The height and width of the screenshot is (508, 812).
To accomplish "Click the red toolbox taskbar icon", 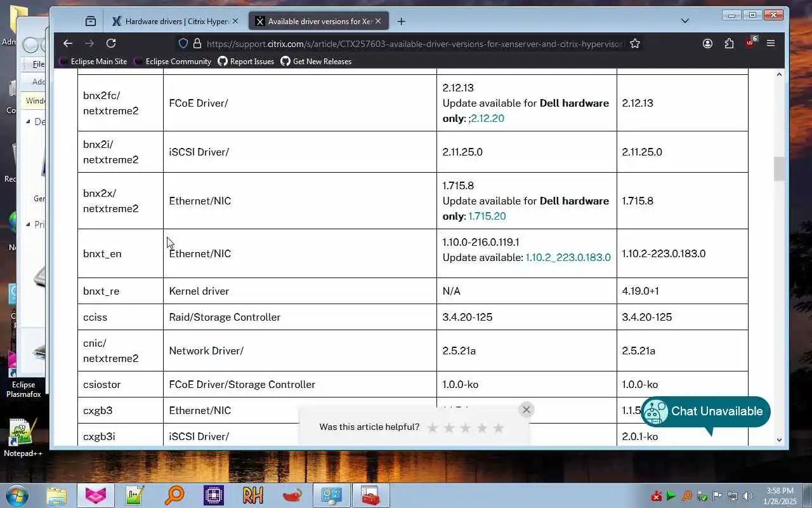I will [x=370, y=495].
